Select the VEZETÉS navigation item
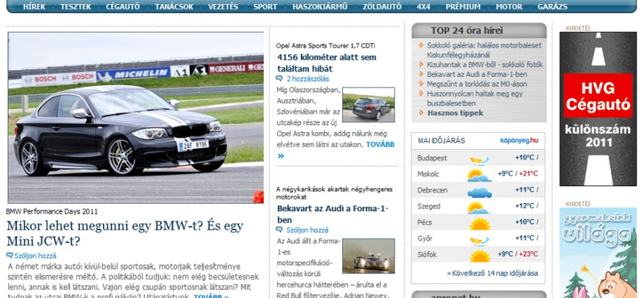Screen dimensions: 644x298 [x=223, y=6]
